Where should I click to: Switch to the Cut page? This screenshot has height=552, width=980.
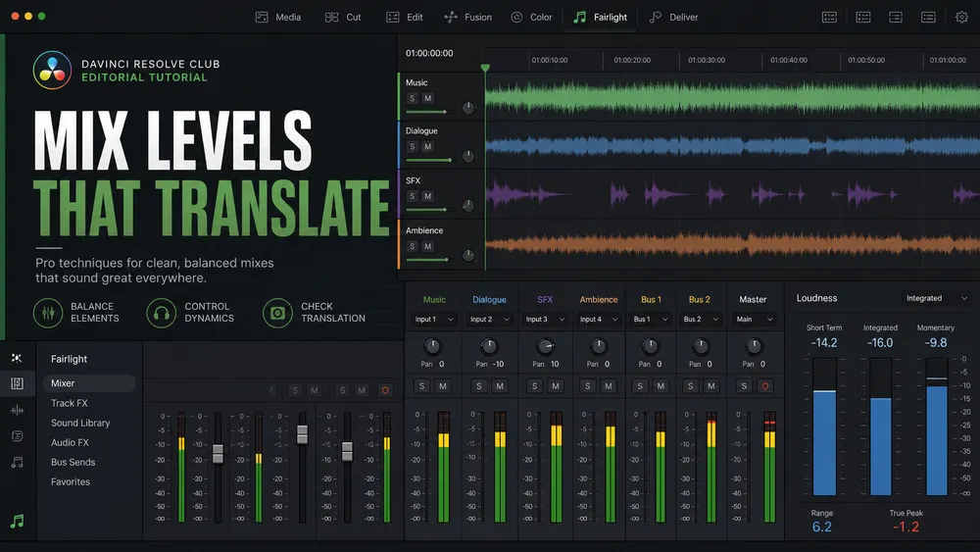pyautogui.click(x=343, y=18)
